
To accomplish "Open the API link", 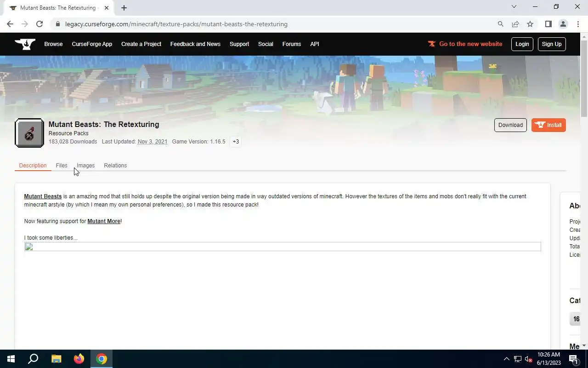I will click(x=315, y=44).
